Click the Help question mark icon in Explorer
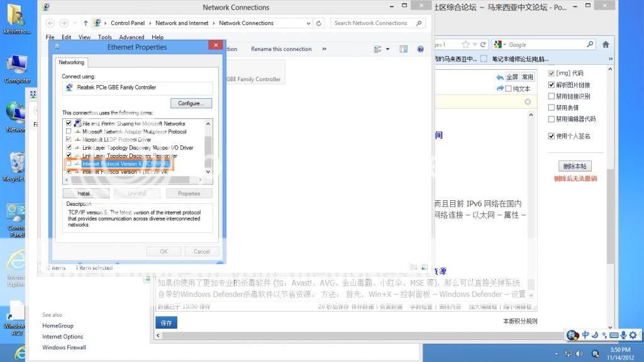 pyautogui.click(x=420, y=49)
